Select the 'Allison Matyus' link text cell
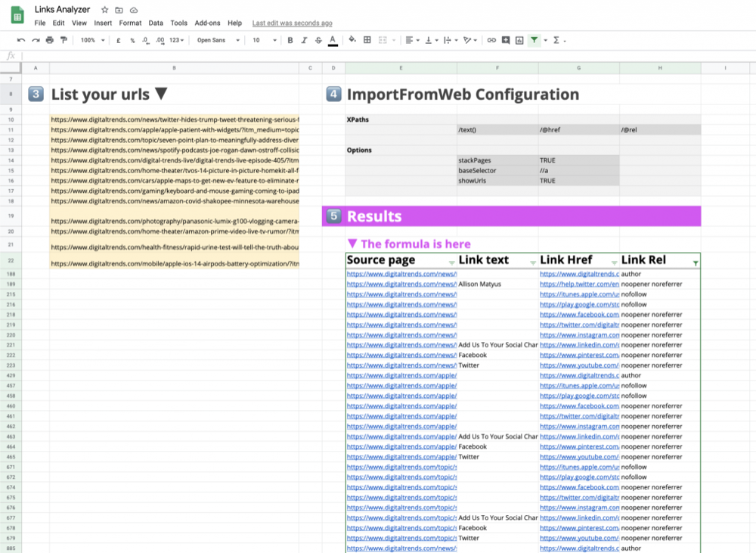Image resolution: width=756 pixels, height=553 pixels. coord(497,284)
